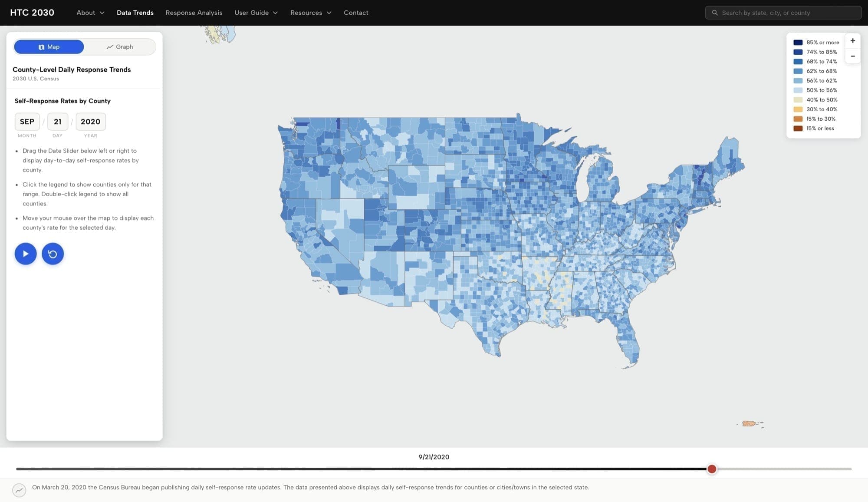Reset the animation with the restart icon
868x502 pixels.
coord(53,254)
